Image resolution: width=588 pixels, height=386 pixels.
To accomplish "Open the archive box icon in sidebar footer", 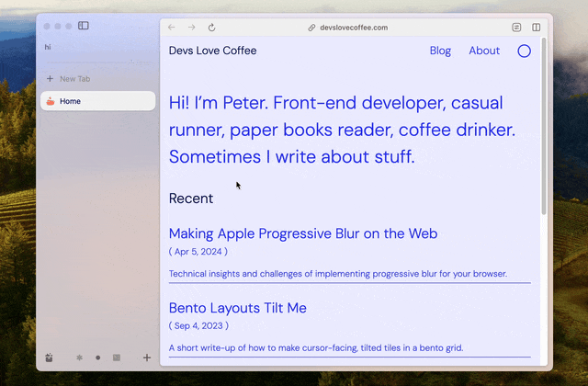I will (50, 358).
